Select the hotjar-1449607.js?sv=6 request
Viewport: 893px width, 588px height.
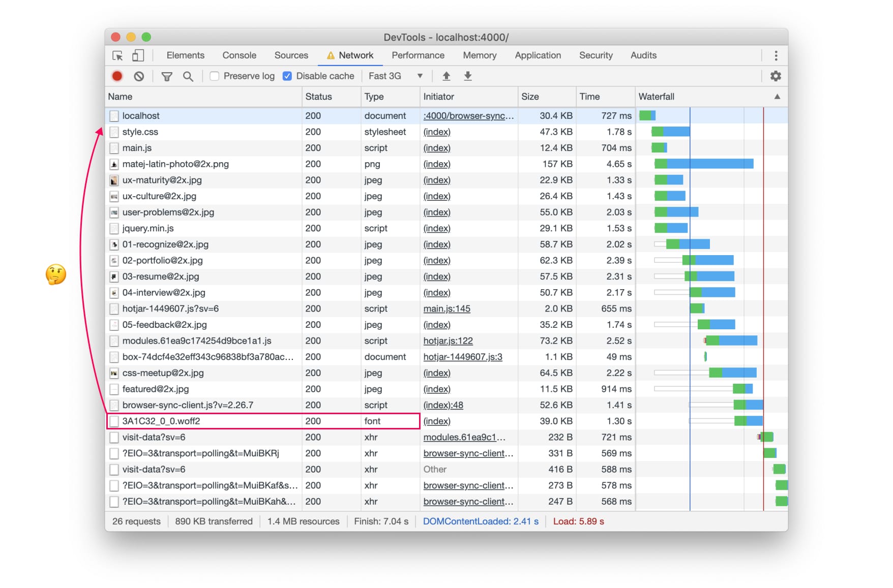446,309
